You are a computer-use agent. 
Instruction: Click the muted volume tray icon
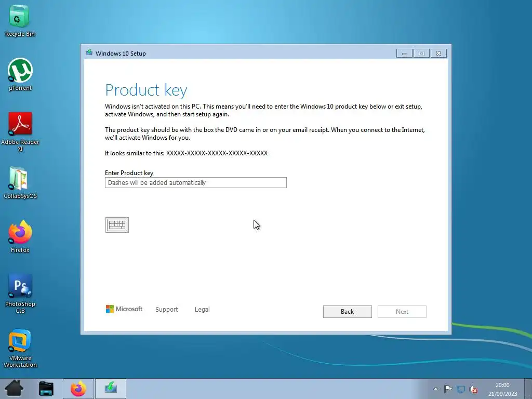click(x=473, y=389)
